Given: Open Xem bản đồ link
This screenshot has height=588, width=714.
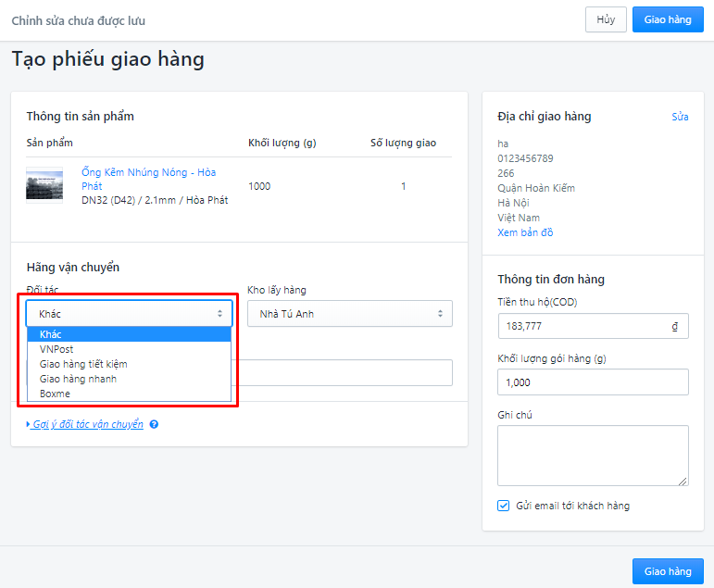Looking at the screenshot, I should (525, 232).
